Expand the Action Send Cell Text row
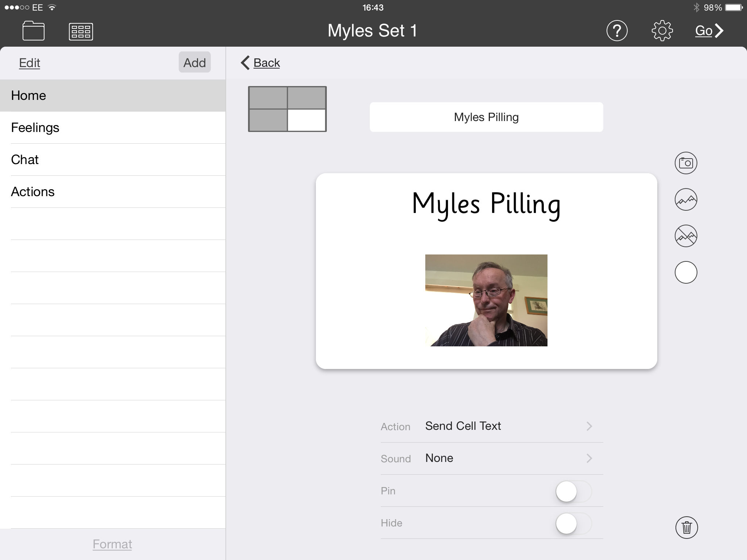The width and height of the screenshot is (747, 560). pyautogui.click(x=491, y=426)
